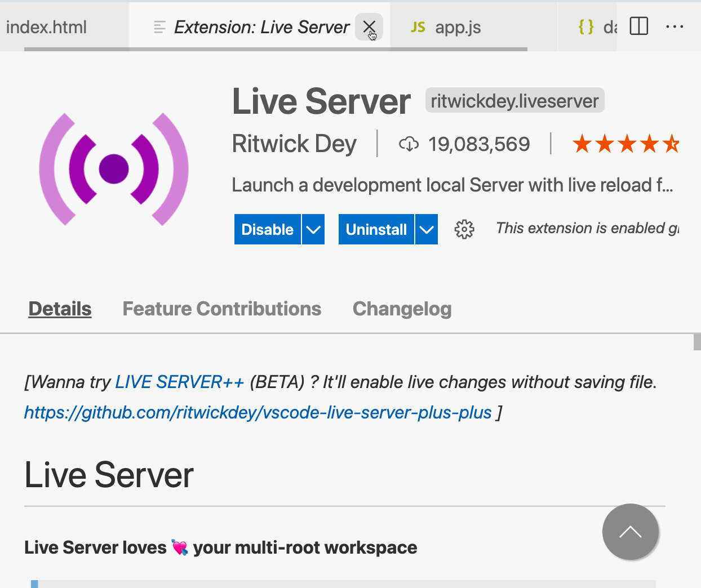This screenshot has width=701, height=588.
Task: Open the extension Manage gear menu
Action: (464, 229)
